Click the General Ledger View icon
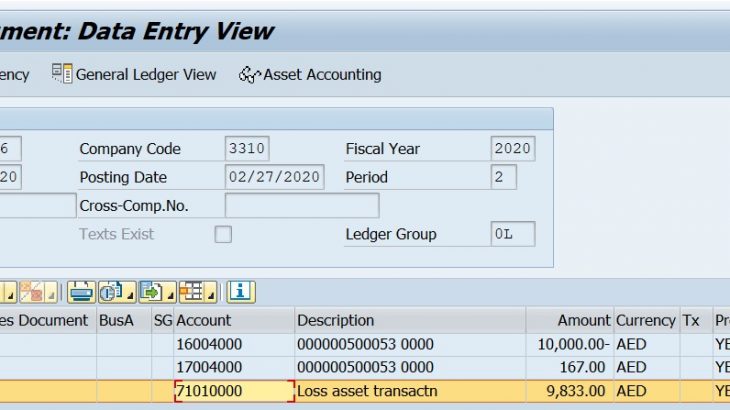Screen dimensions: 730x410 62,74
